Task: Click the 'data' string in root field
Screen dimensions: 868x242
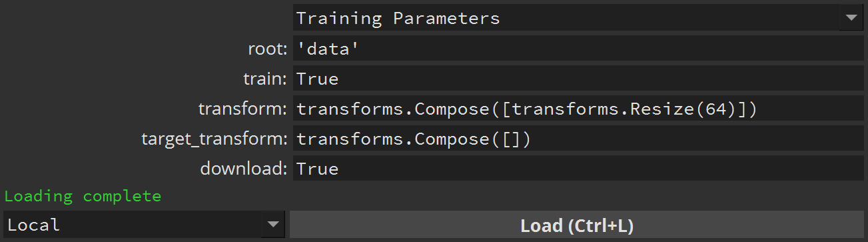Action: click(328, 49)
